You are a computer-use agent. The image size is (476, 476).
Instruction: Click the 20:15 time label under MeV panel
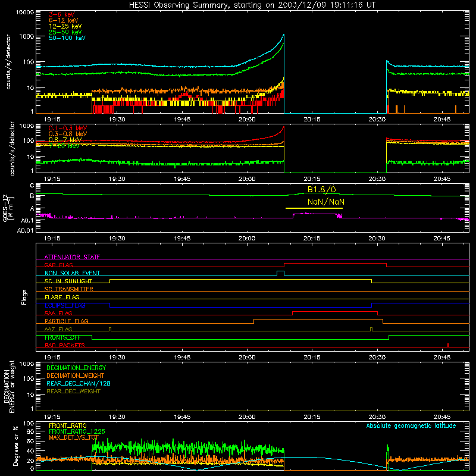coord(312,179)
